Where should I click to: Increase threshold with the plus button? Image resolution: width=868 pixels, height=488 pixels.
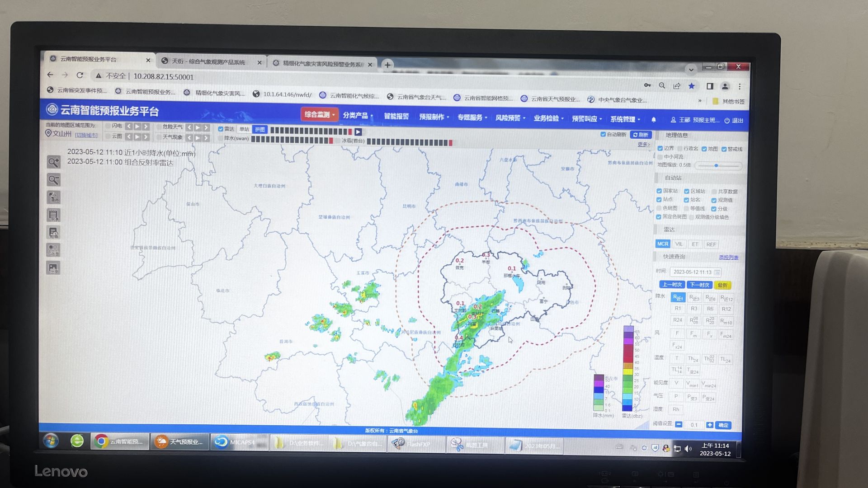[x=710, y=425]
